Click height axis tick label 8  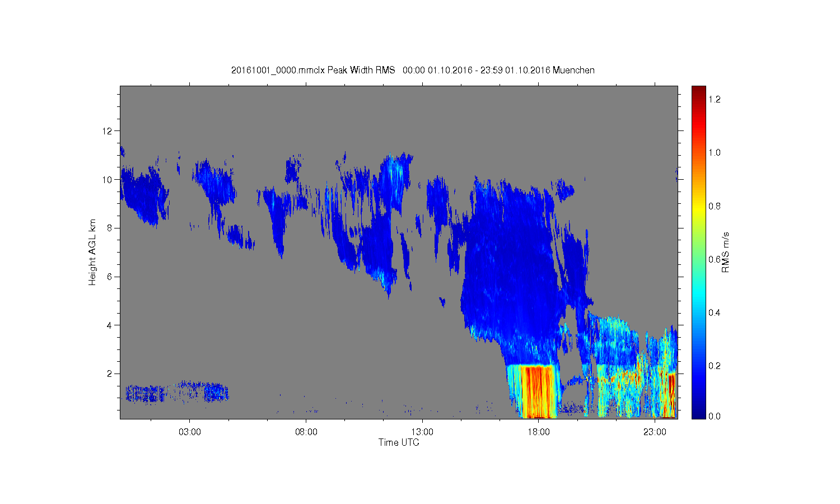(110, 228)
